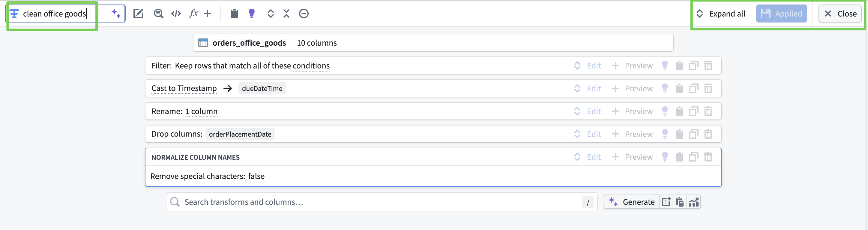Viewport: 868px width, 230px height.
Task: Expand the Filter row using its chevrons
Action: [577, 65]
